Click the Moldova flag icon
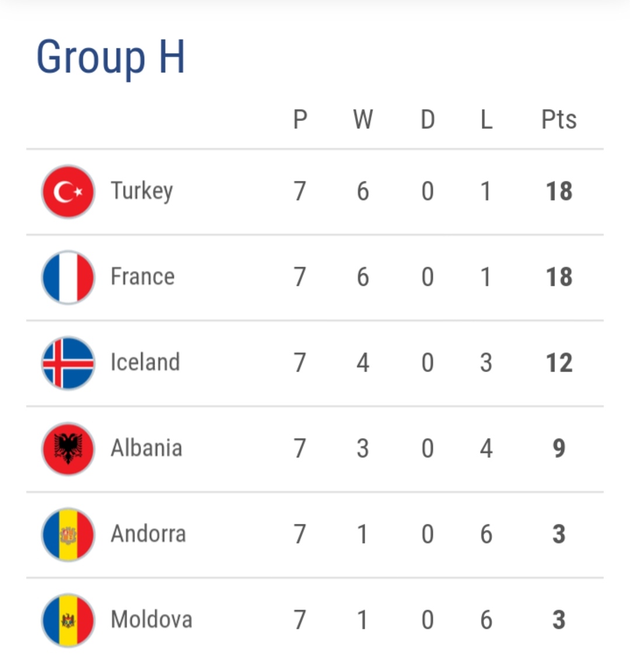The width and height of the screenshot is (630, 672). click(68, 620)
